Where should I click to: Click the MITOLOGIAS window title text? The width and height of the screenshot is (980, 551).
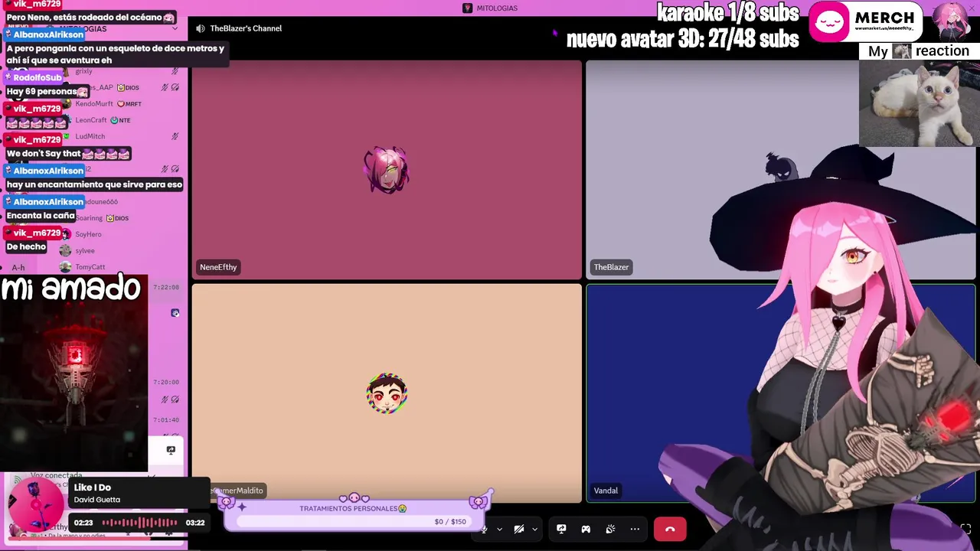tap(497, 8)
